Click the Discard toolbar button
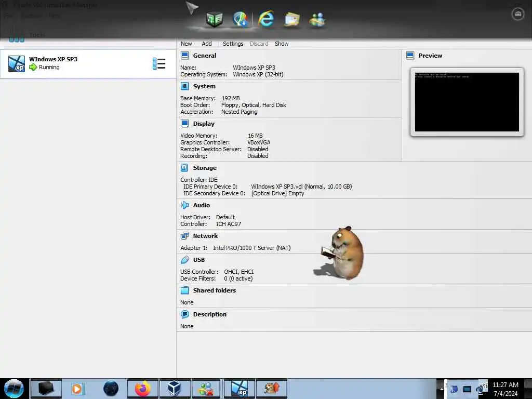The image size is (532, 399). (259, 44)
